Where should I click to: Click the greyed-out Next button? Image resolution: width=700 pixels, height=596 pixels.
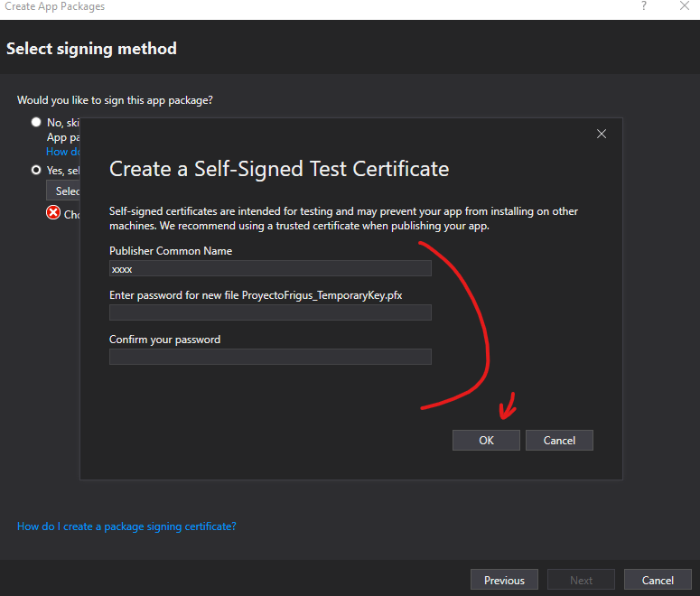581,580
